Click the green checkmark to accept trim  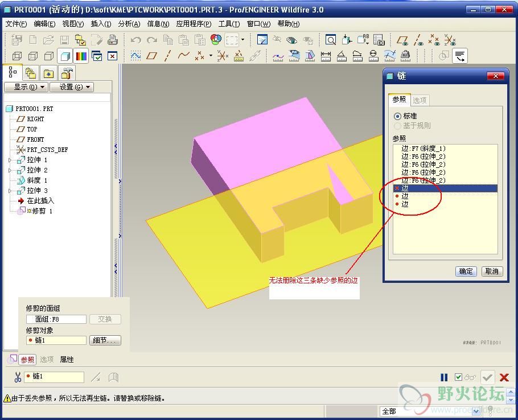[488, 377]
